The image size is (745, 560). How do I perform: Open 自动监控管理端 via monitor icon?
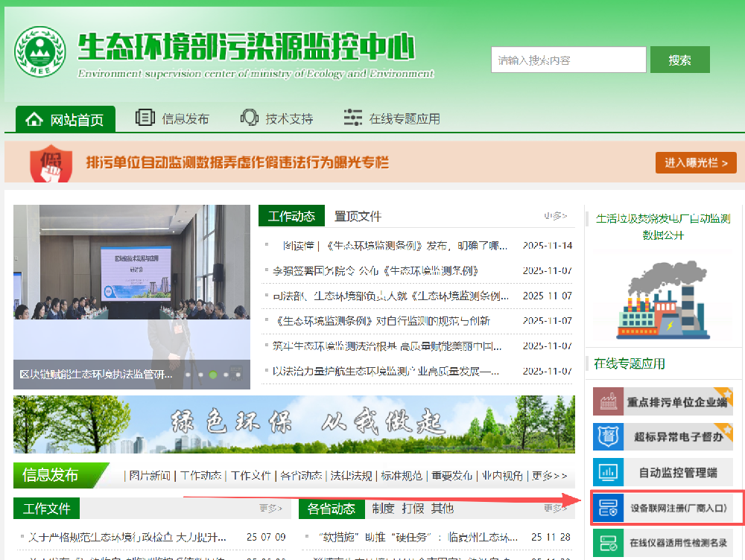pyautogui.click(x=608, y=471)
